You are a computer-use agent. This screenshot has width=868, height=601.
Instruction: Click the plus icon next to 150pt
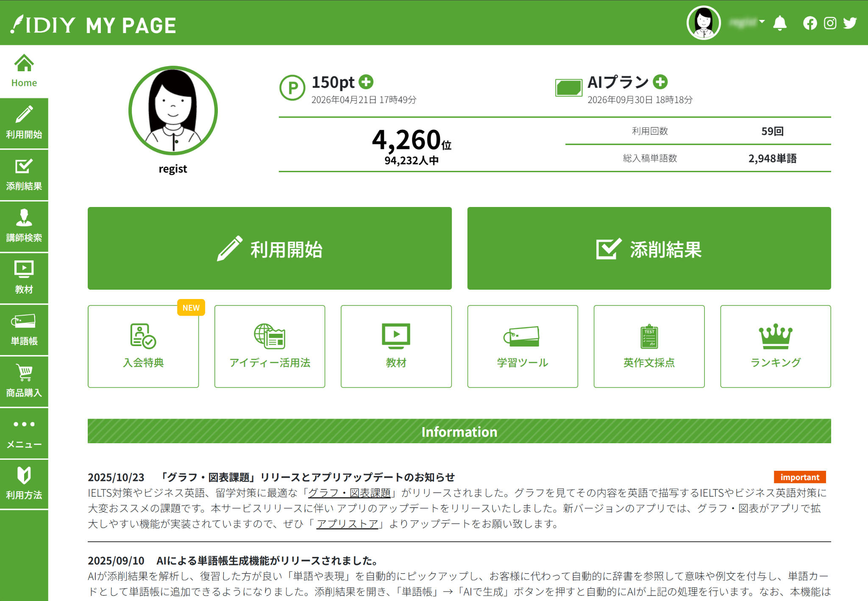366,81
